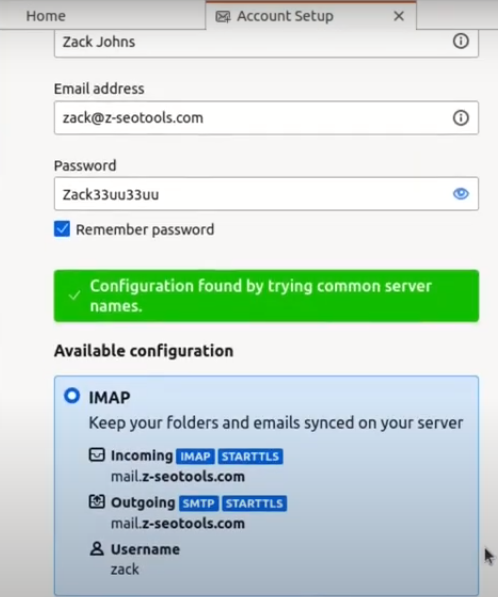Click the STARTTLS badge next to Outgoing
This screenshot has width=498, height=597.
coord(254,503)
